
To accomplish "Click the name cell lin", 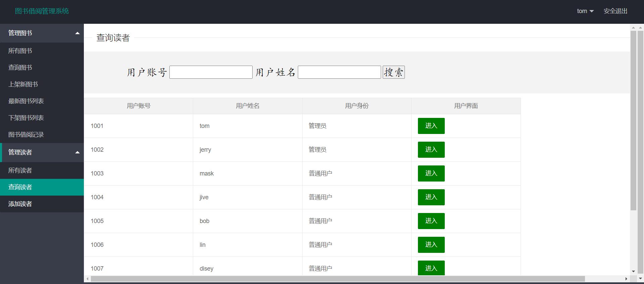I will click(248, 245).
